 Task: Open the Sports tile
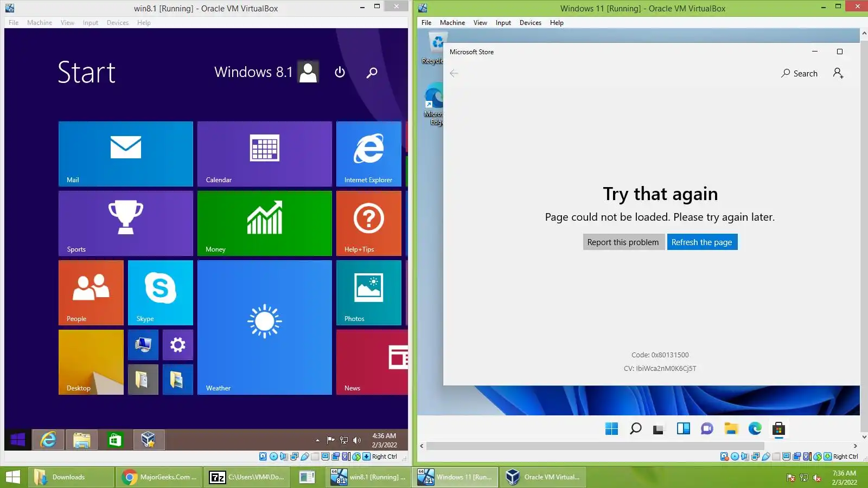126,223
